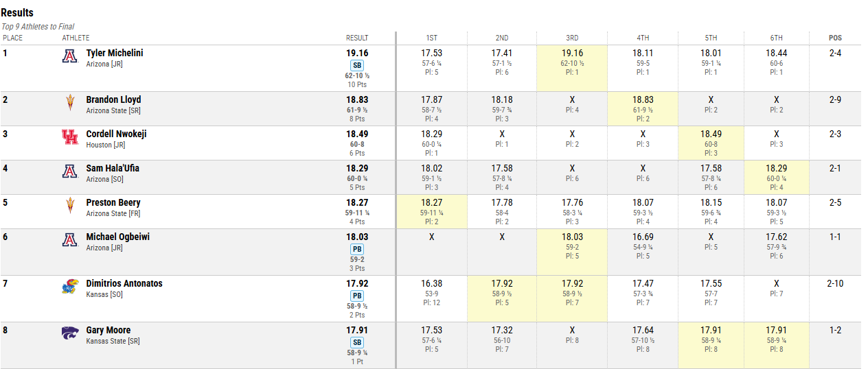
Task: Click highlighted 18.83 mark in 4TH column
Action: (x=643, y=99)
